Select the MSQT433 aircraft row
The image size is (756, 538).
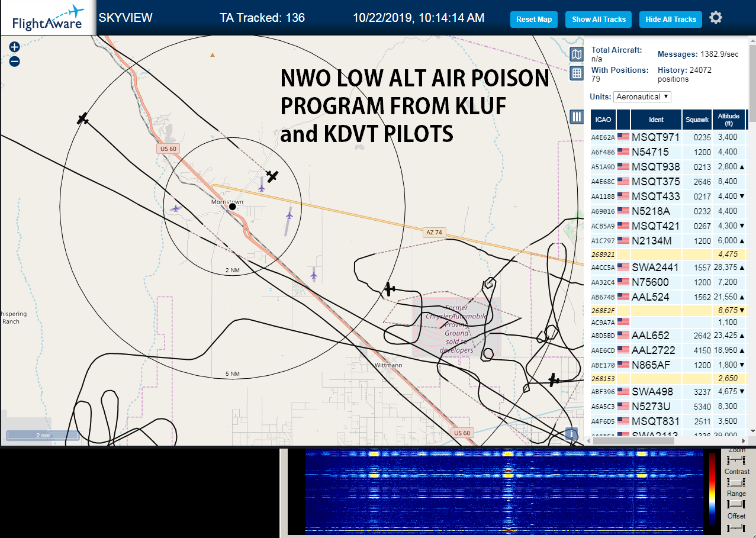[x=669, y=196]
